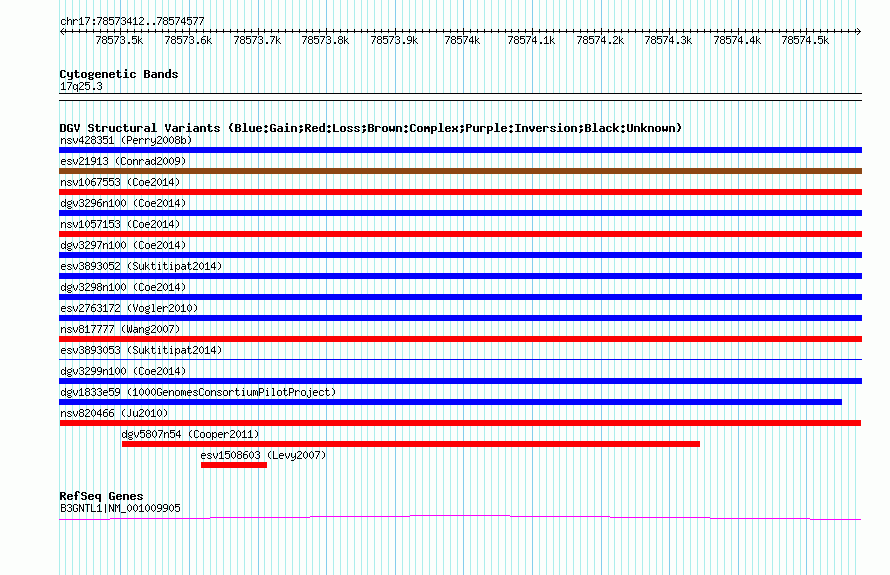Screen dimensions: 890x575
Task: Click the Cytogenetic Bands track heading
Action: [x=119, y=74]
